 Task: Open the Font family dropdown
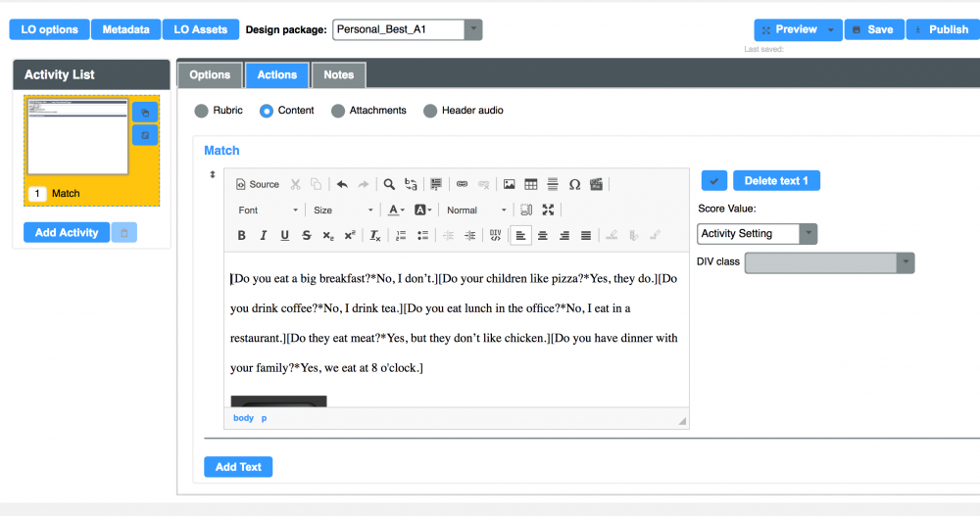point(268,210)
